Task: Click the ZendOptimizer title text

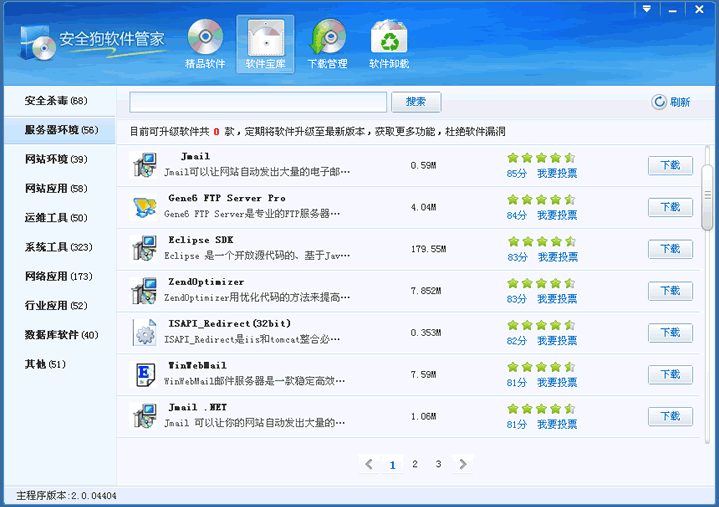Action: [206, 282]
